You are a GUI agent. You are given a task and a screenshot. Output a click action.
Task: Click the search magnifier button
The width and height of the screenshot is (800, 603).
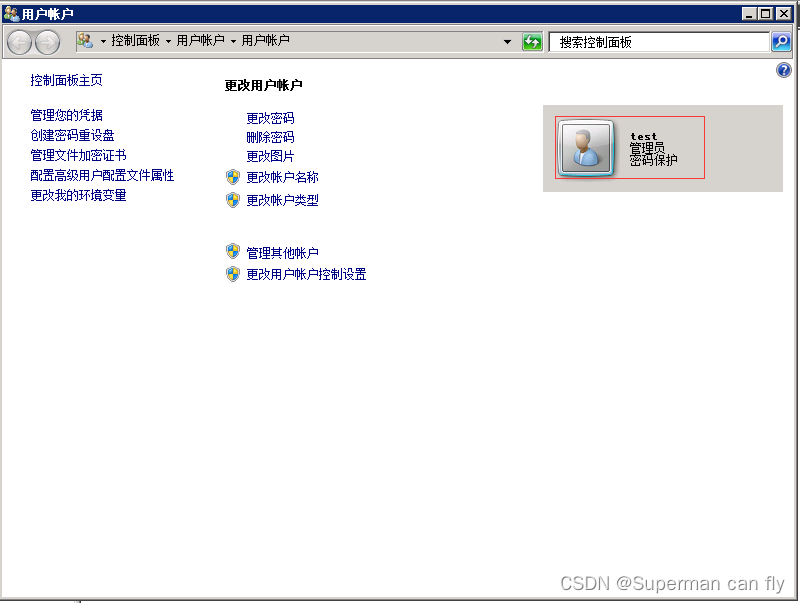781,41
